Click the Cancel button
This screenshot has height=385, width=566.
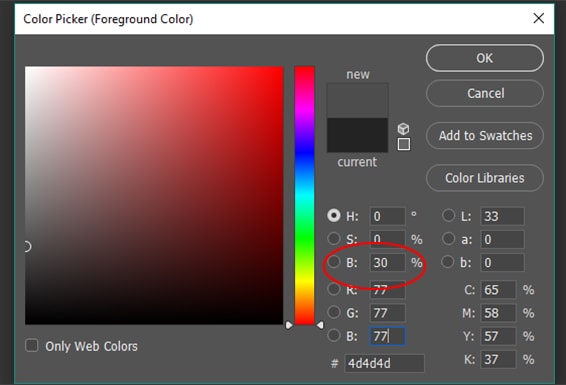[x=484, y=93]
